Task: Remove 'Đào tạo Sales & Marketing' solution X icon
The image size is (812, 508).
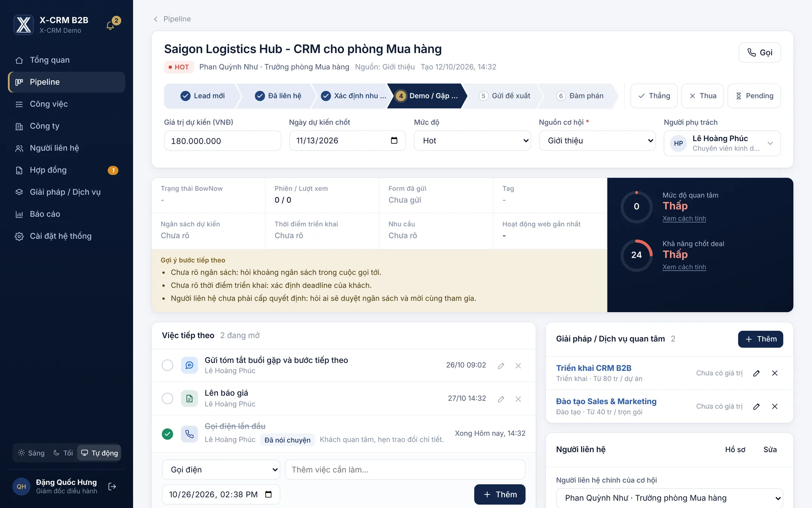Action: click(775, 406)
